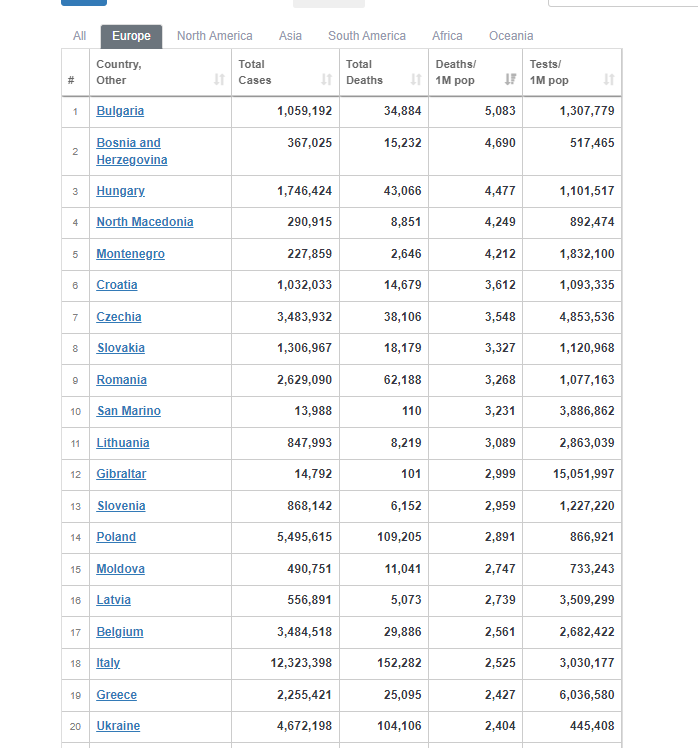
Task: Follow the Hungary link
Action: pos(120,191)
